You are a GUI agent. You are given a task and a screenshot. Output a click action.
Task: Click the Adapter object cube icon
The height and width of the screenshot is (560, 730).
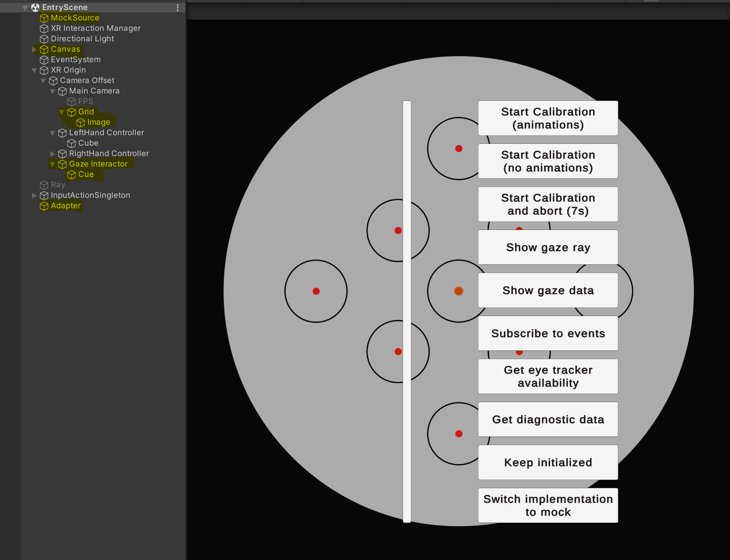(x=44, y=206)
